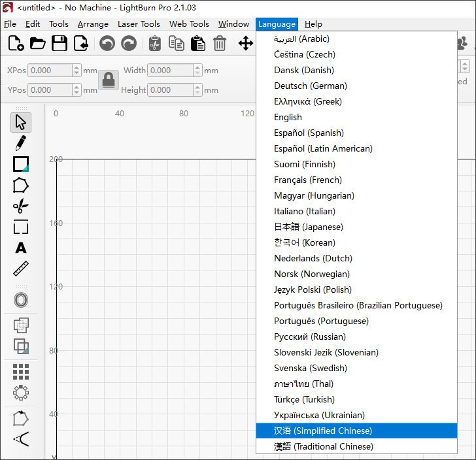Paste with the clipboard Paste icon
The height and width of the screenshot is (460, 476).
click(x=198, y=43)
